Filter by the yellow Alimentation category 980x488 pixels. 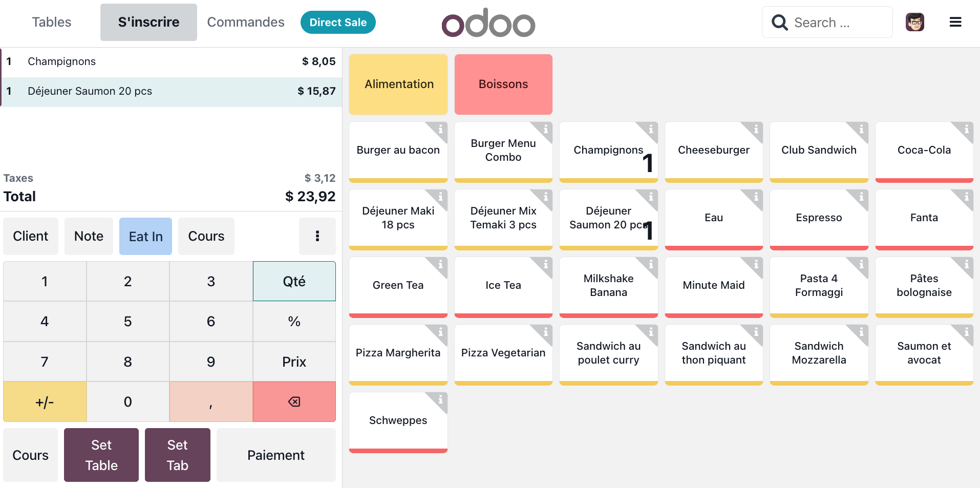pyautogui.click(x=398, y=84)
